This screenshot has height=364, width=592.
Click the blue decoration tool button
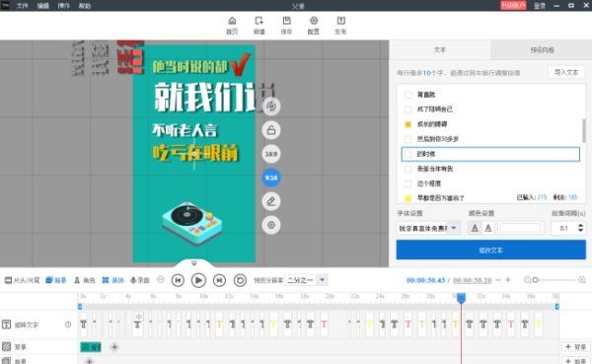pyautogui.click(x=112, y=280)
